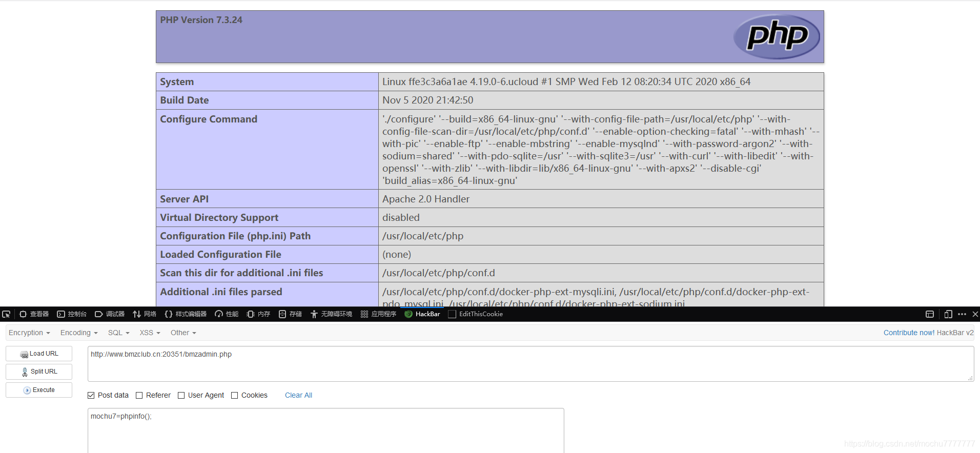980x453 pixels.
Task: Open the 存储 storage tab
Action: [290, 314]
